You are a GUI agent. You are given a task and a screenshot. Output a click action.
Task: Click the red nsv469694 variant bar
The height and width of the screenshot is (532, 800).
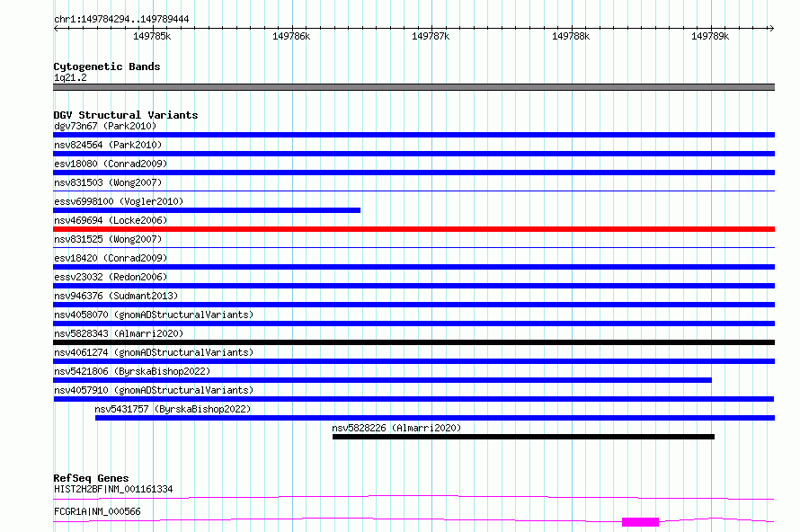(413, 229)
